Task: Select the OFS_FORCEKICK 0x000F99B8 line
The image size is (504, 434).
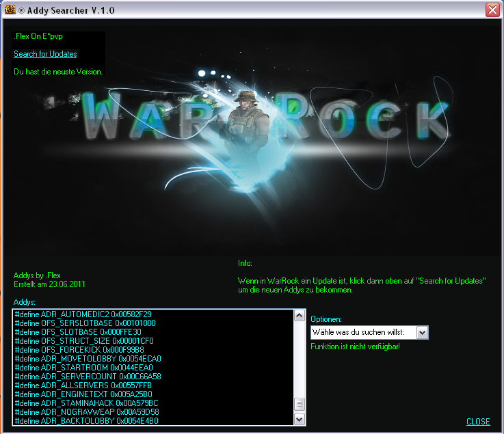Action: point(79,350)
